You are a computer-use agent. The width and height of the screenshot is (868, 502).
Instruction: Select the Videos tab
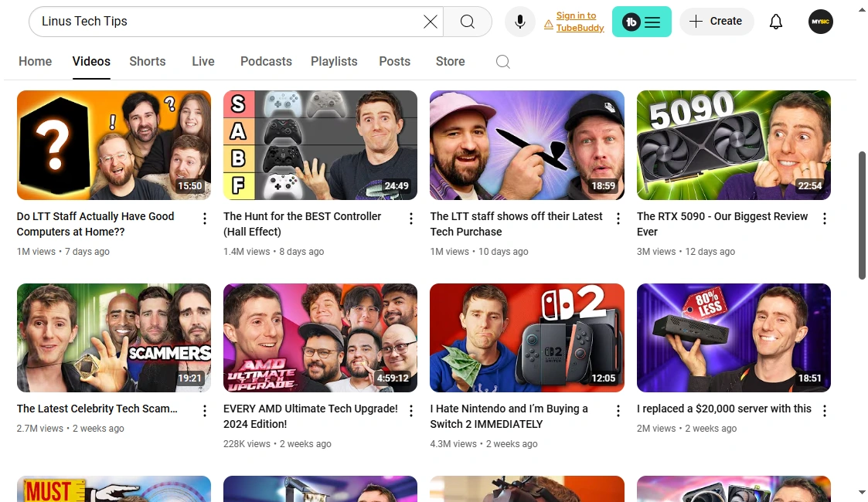[x=91, y=61]
